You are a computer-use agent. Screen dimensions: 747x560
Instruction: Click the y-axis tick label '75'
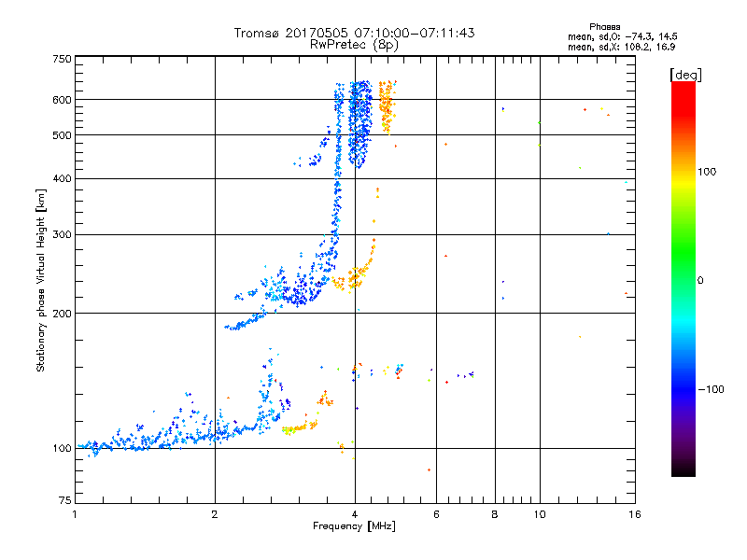[x=65, y=500]
